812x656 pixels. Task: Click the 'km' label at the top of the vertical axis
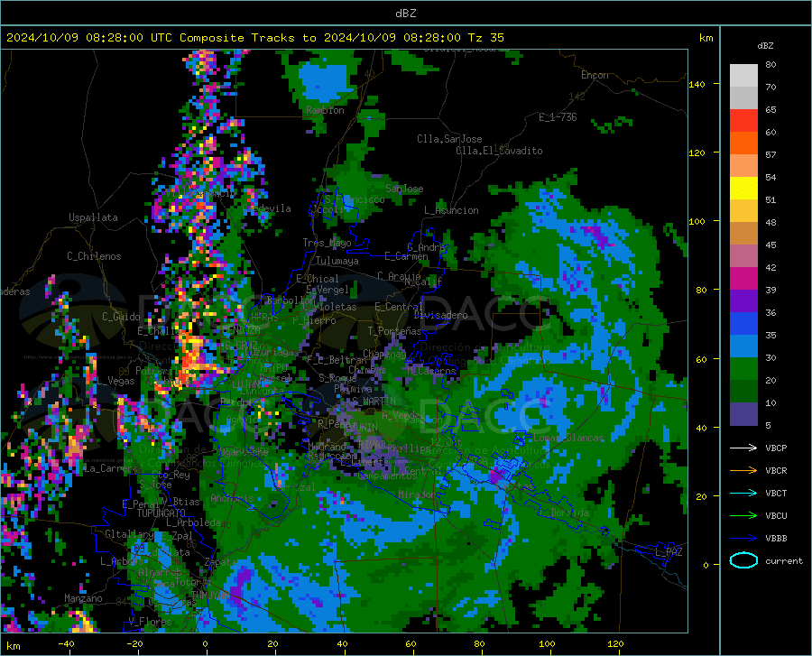[706, 38]
